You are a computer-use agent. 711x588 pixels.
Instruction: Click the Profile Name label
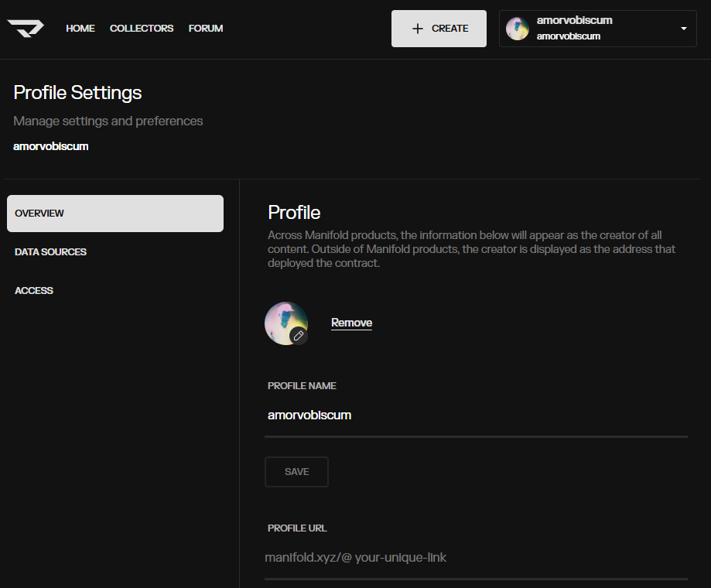pyautogui.click(x=302, y=386)
